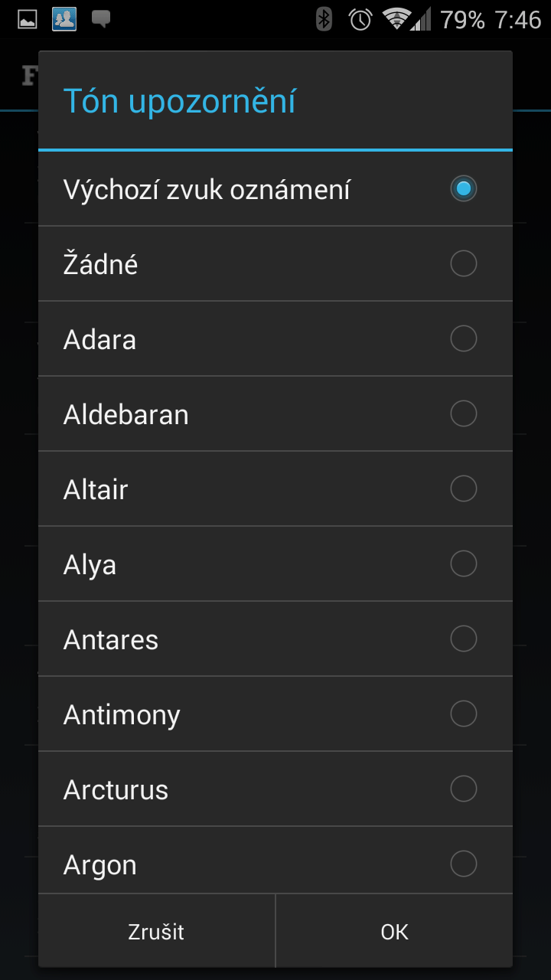Tap the chat bubble notification icon
The width and height of the screenshot is (551, 980).
pyautogui.click(x=101, y=20)
